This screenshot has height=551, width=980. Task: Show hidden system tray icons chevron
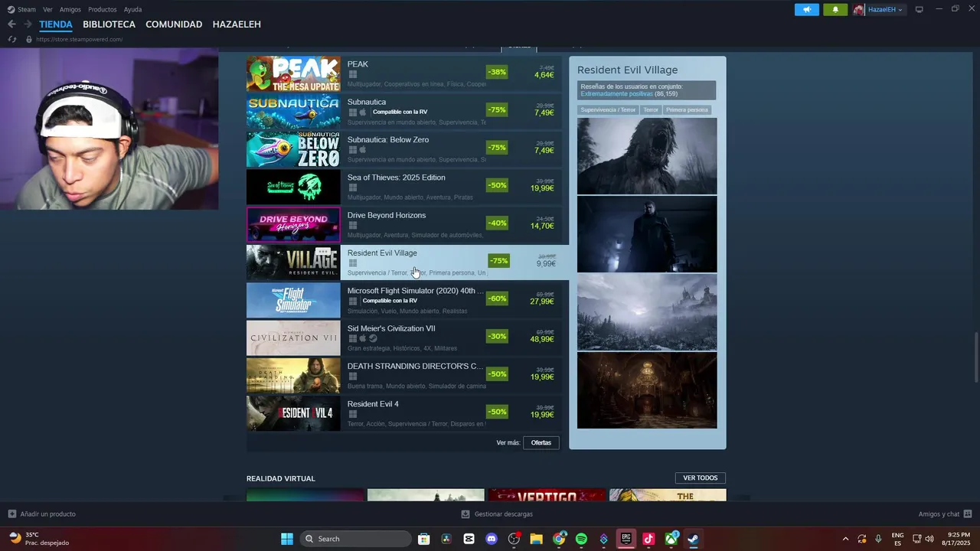tap(845, 539)
